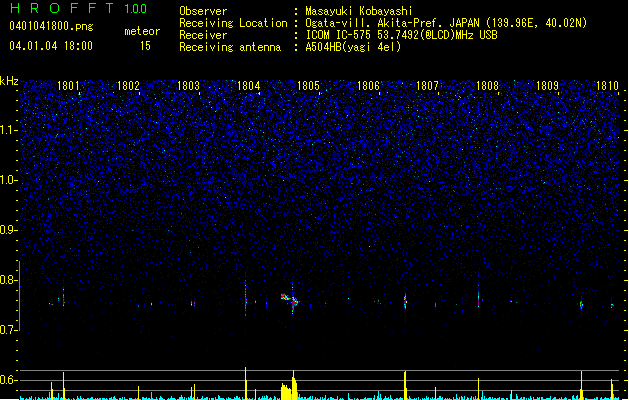
Task: Click the meteor label
Action: [142, 31]
